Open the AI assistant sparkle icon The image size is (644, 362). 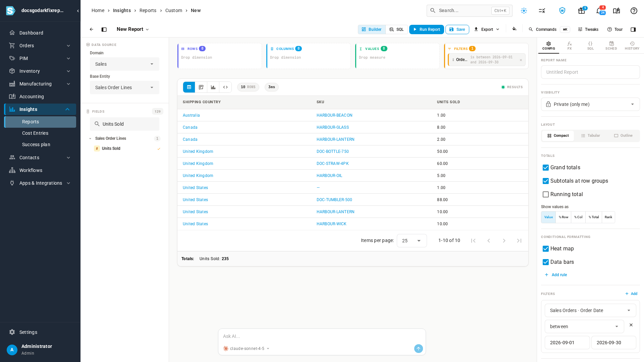point(524,11)
